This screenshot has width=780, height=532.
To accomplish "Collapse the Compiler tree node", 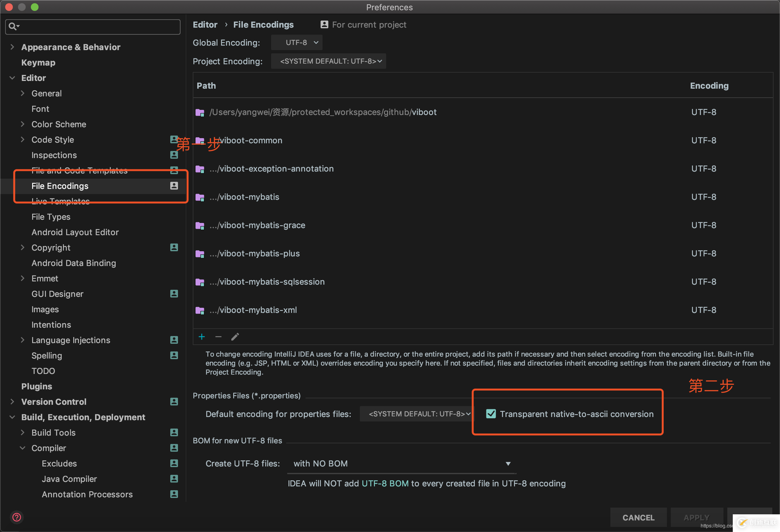I will [23, 448].
